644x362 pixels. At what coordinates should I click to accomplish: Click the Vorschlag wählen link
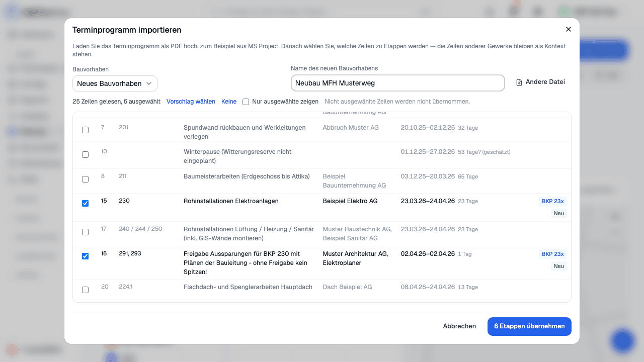coord(191,102)
